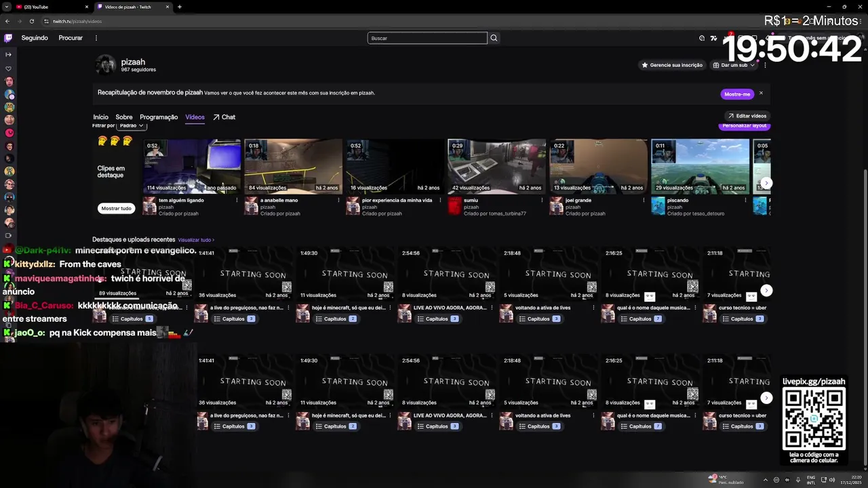Go back with the browser back arrow

[x=8, y=21]
